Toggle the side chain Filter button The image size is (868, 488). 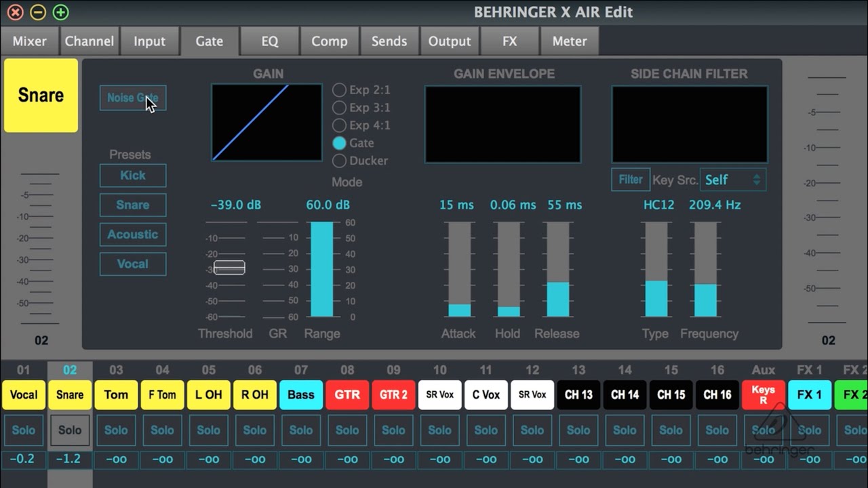pos(631,180)
